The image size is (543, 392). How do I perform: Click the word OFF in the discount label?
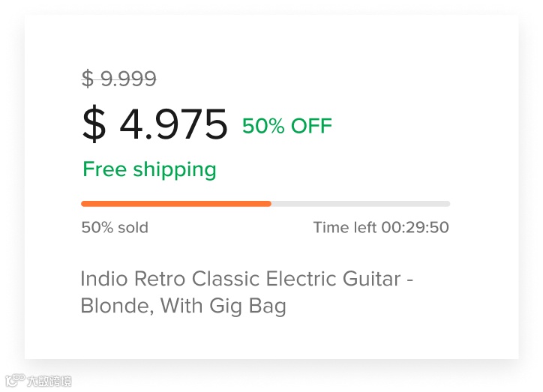point(311,126)
